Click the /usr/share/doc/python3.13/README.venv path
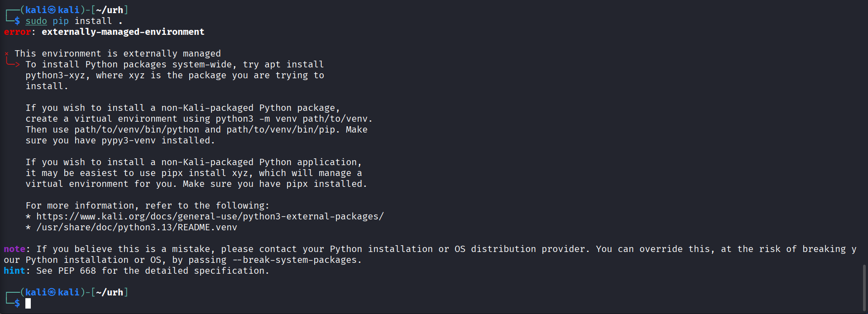Screen dimensions: 868x314 click(137, 228)
